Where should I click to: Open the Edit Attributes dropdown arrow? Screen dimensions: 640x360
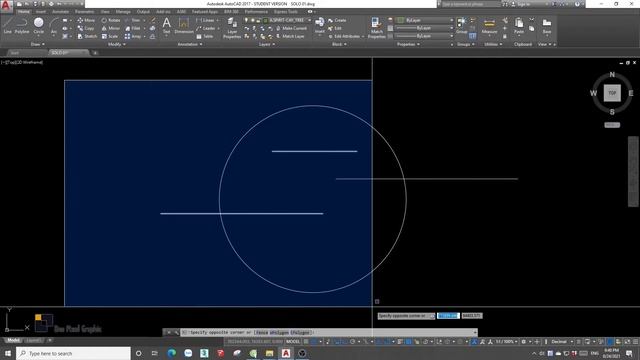point(363,36)
